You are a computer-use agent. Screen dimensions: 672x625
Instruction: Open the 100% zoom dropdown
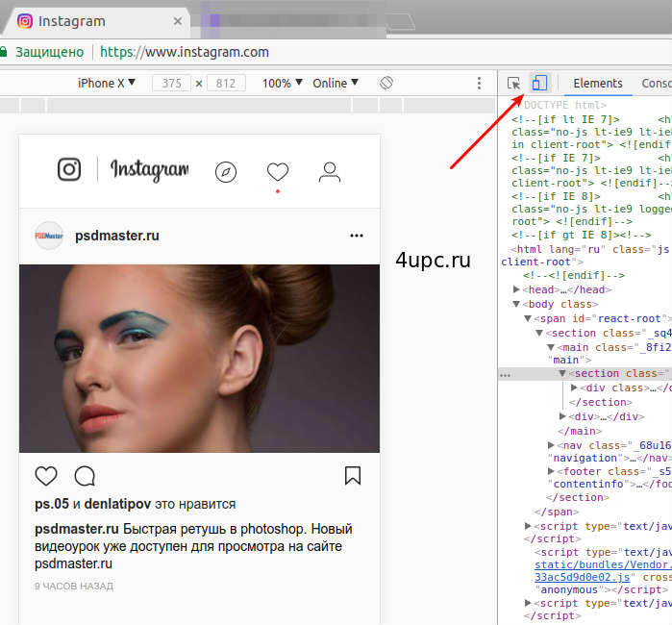pos(283,83)
